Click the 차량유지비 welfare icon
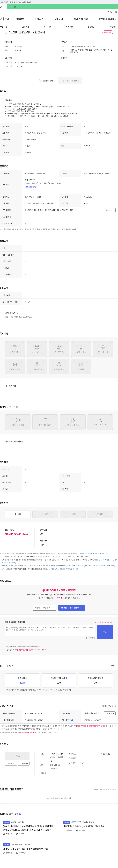The image size is (118, 868). click(59, 349)
